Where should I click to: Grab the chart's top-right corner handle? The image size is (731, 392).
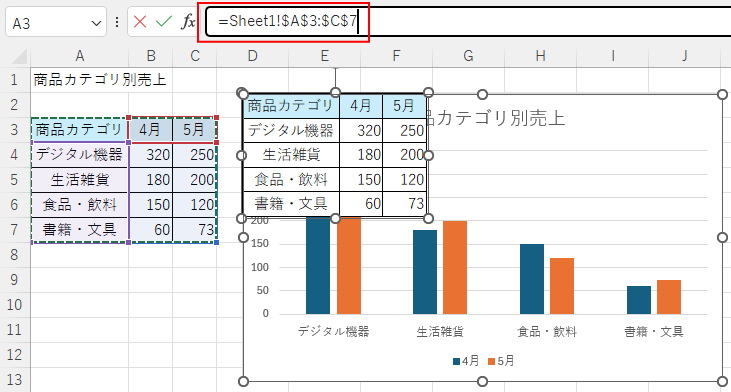pos(722,95)
